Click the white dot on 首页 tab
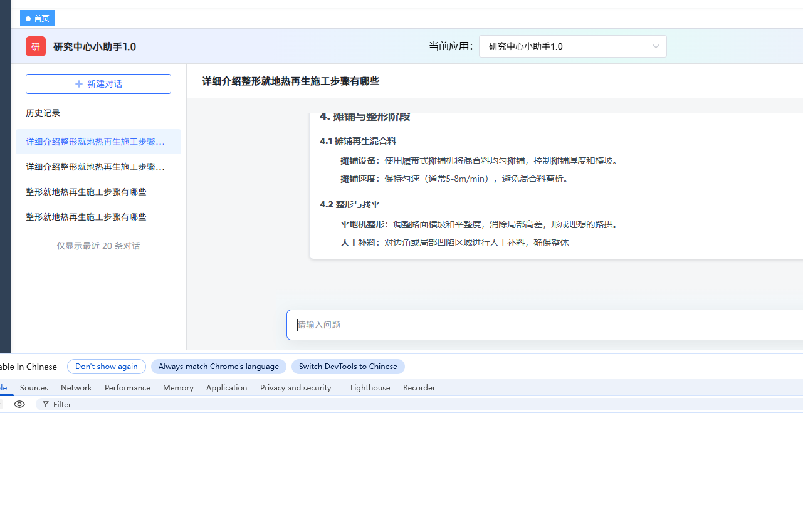This screenshot has height=532, width=803. point(28,19)
